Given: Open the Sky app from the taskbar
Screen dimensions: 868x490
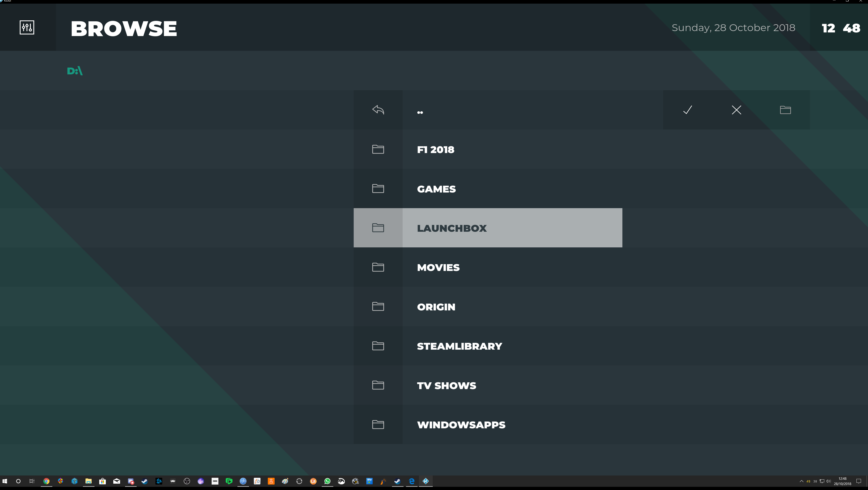Looking at the screenshot, I should point(369,481).
